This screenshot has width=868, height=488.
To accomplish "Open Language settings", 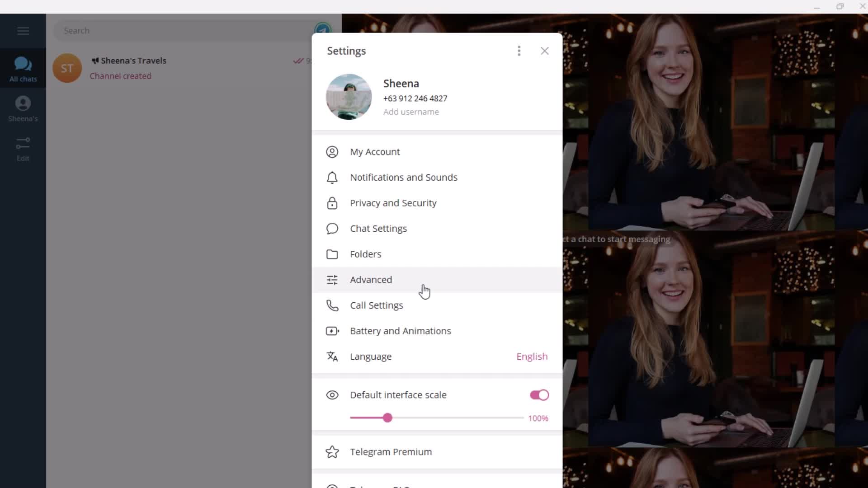I will [371, 357].
